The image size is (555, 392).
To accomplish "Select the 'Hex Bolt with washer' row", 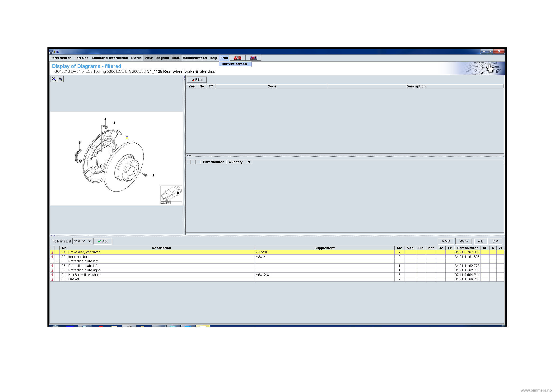I will tap(277, 275).
